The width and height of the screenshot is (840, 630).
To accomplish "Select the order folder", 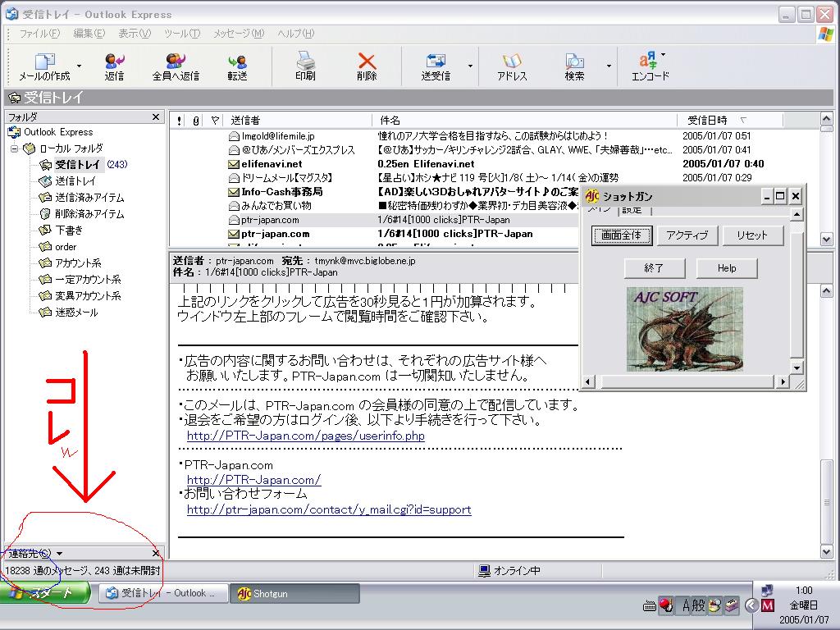I will (58, 246).
